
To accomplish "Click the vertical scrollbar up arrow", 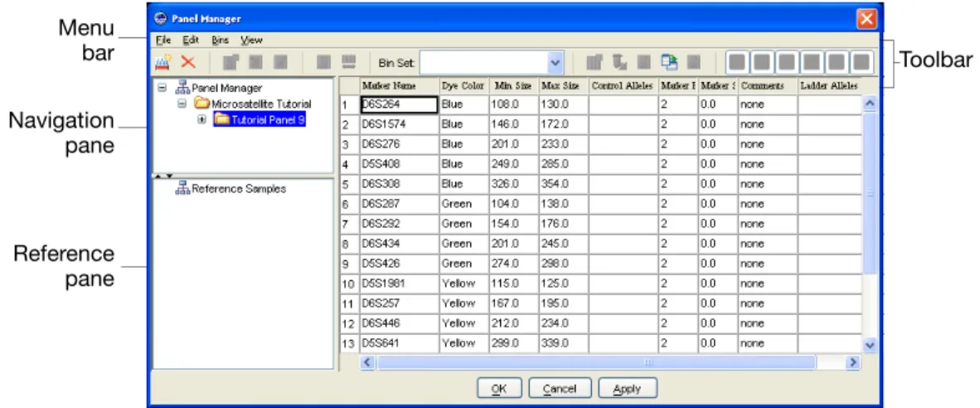I will [x=870, y=103].
